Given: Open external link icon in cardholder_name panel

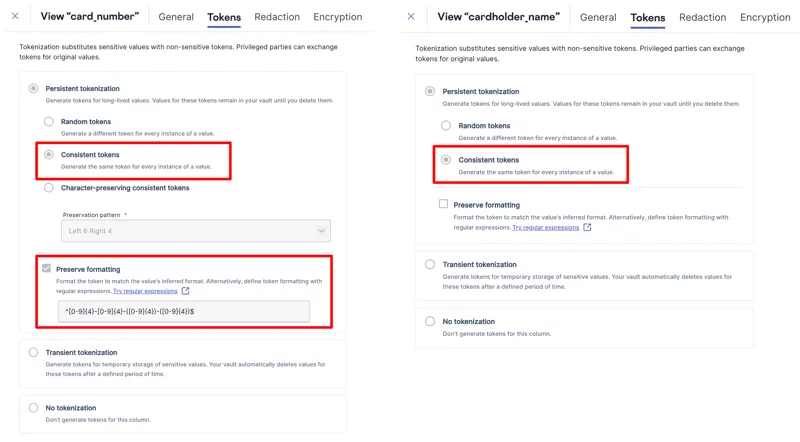Looking at the screenshot, I should click(587, 227).
